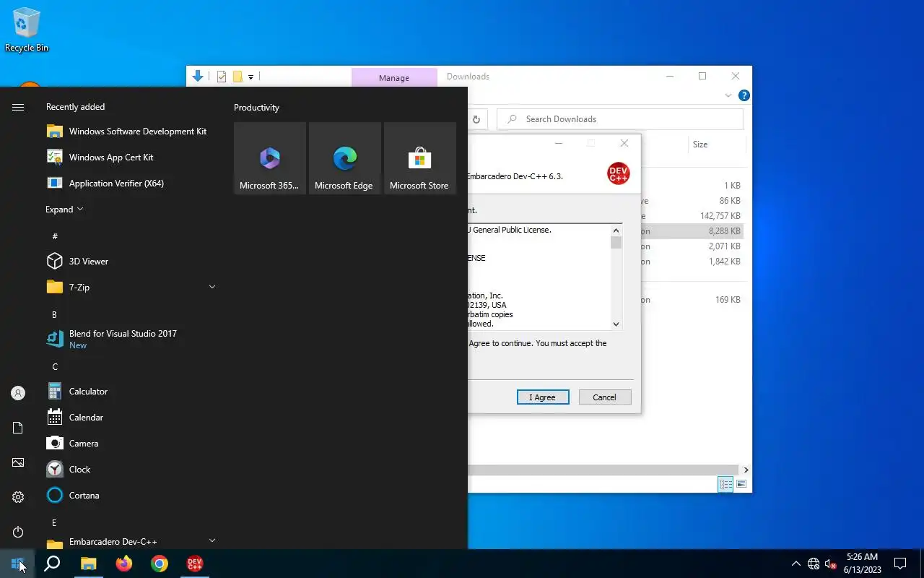The image size is (924, 578).
Task: Click I Agree in the installer
Action: click(x=543, y=397)
